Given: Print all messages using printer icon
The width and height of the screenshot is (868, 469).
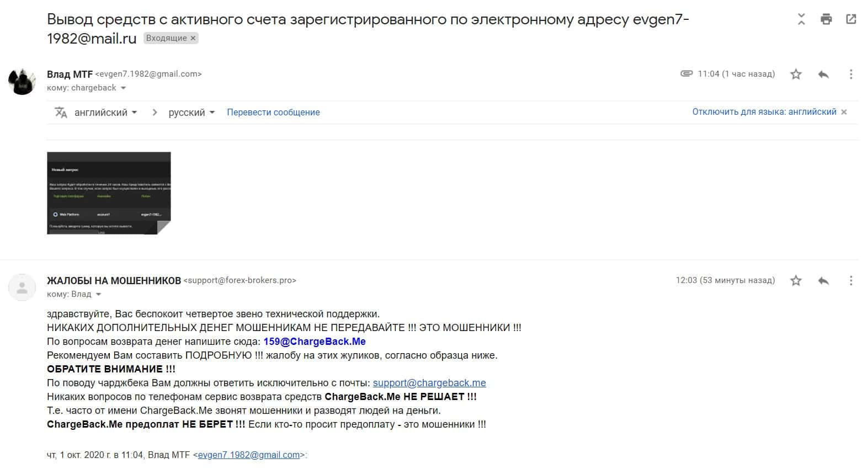Looking at the screenshot, I should [x=826, y=19].
